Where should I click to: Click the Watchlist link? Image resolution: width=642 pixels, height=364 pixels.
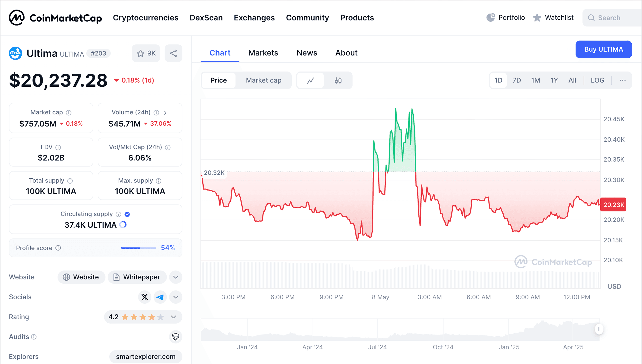coord(559,18)
